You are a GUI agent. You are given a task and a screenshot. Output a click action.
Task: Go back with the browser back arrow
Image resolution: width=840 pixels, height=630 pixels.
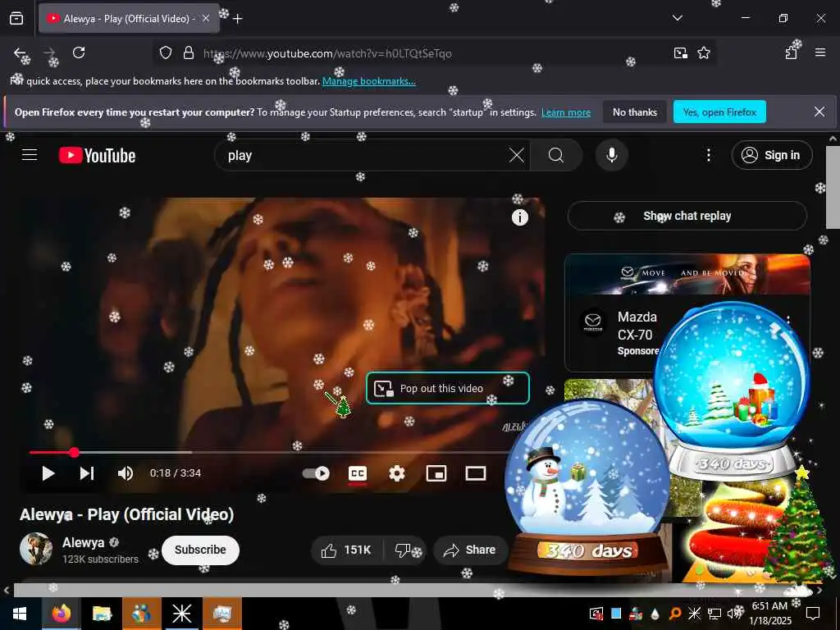20,53
